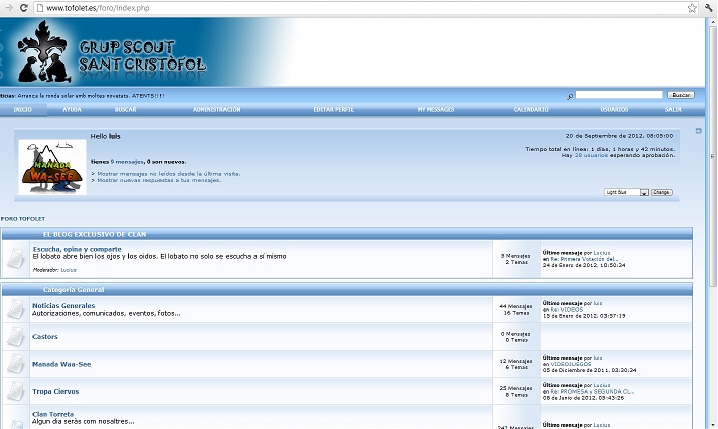
Task: Click the Grup Scout Sant Cristòfol logo
Action: (x=112, y=53)
